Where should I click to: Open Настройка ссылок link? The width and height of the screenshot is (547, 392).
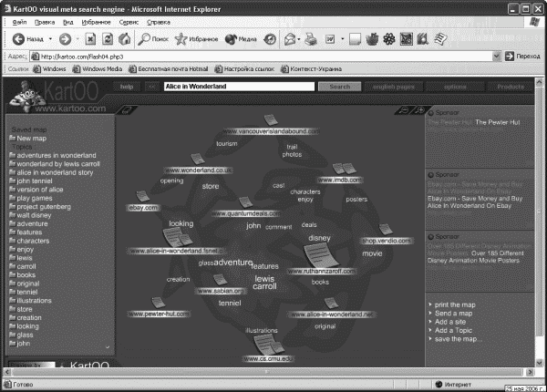[244, 69]
